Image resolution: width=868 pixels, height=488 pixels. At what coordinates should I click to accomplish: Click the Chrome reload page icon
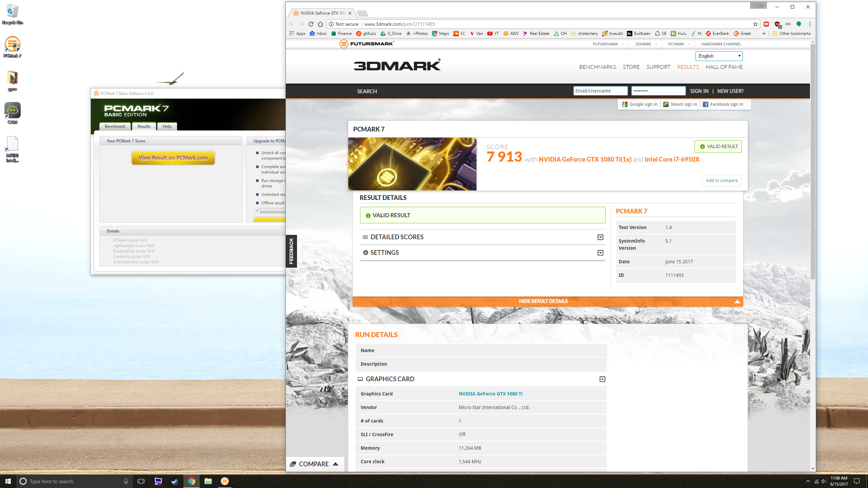tap(311, 24)
